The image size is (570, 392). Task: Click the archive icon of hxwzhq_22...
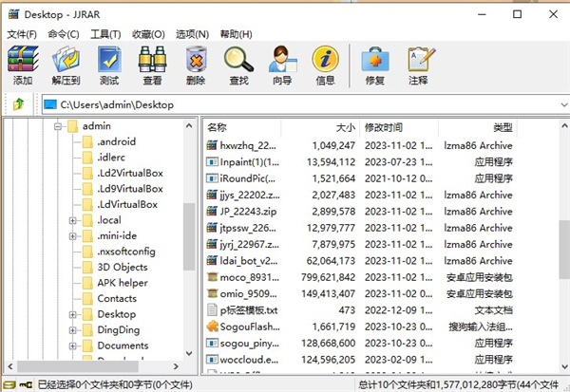tap(212, 145)
